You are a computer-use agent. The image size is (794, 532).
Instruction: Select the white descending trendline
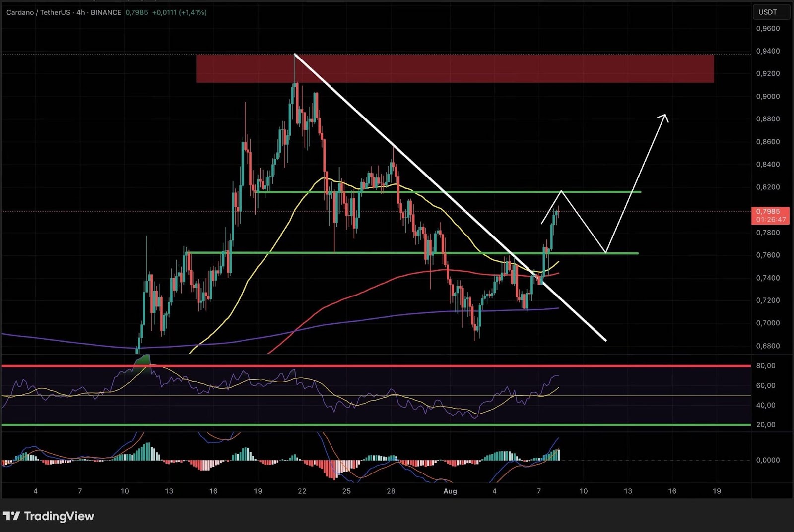(x=450, y=197)
